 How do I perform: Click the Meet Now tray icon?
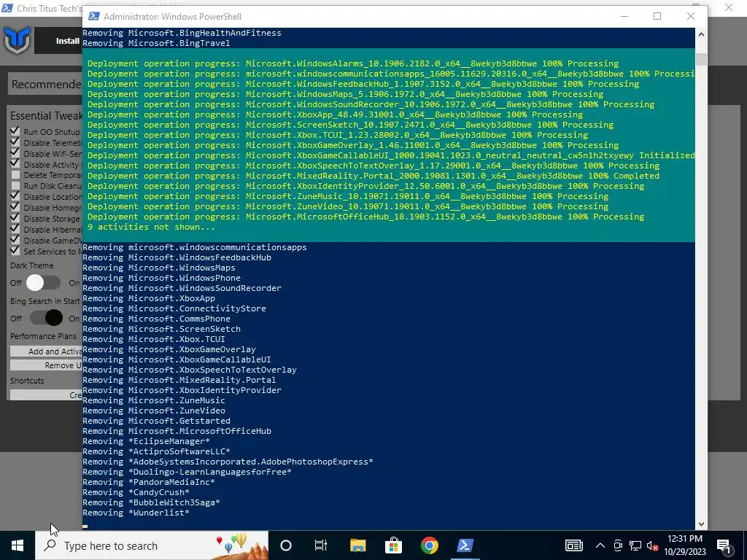(x=618, y=545)
